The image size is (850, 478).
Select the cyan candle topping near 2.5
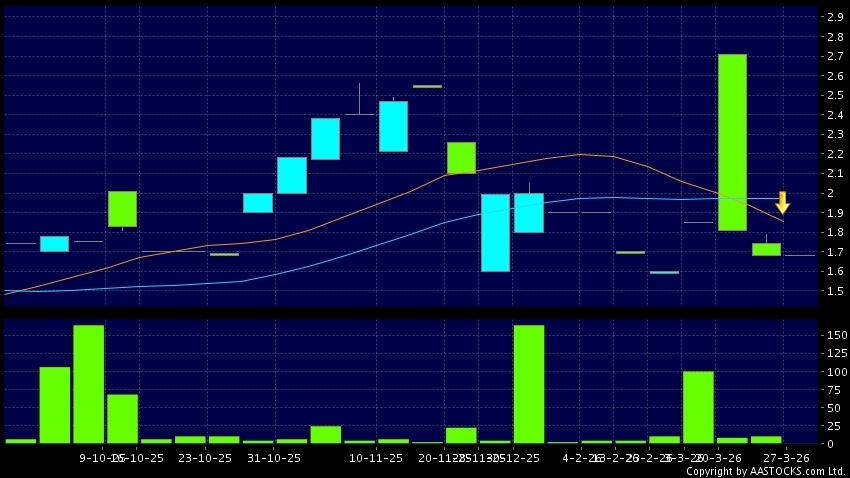pos(393,126)
